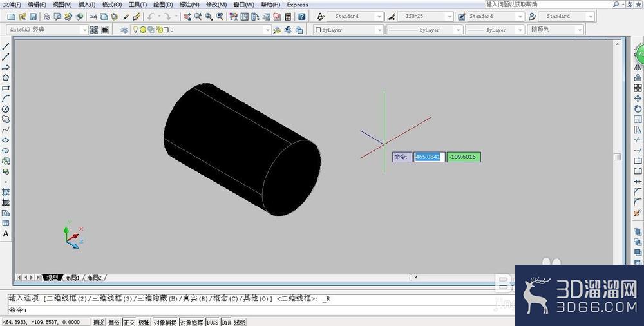This screenshot has width=644, height=326.
Task: Click the Rotate tool in modify toolbar
Action: pos(638,109)
